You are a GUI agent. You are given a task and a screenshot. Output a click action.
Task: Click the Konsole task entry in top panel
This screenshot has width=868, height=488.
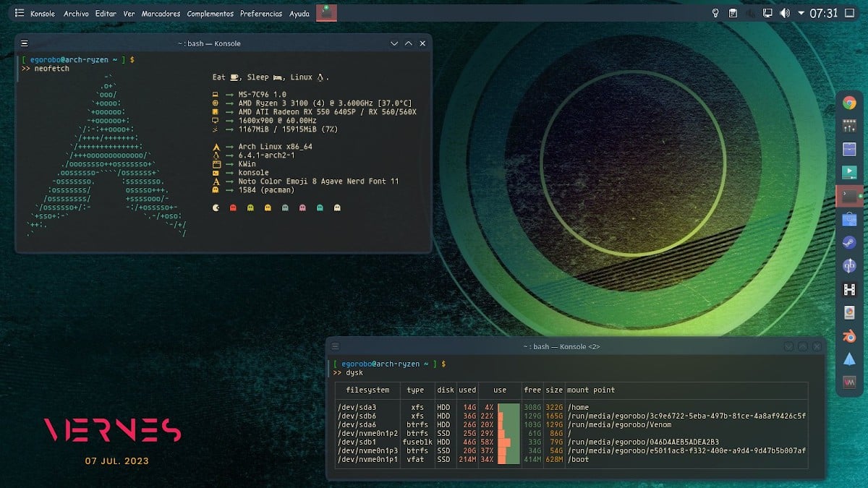(x=327, y=12)
